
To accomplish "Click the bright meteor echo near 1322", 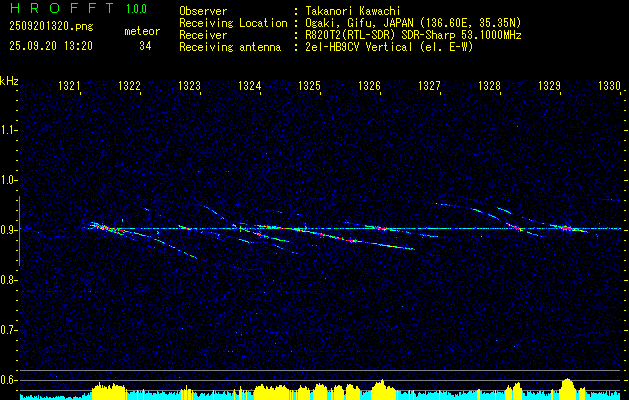I will click(106, 228).
